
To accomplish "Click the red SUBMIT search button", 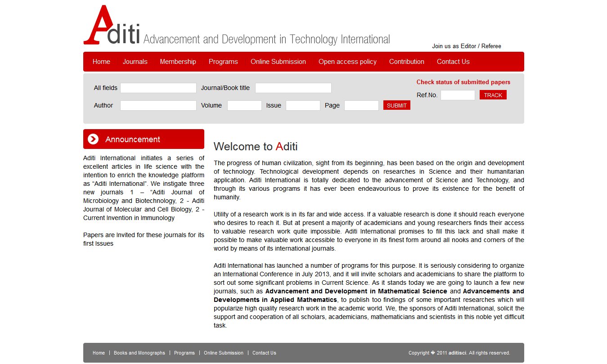I will 397,105.
